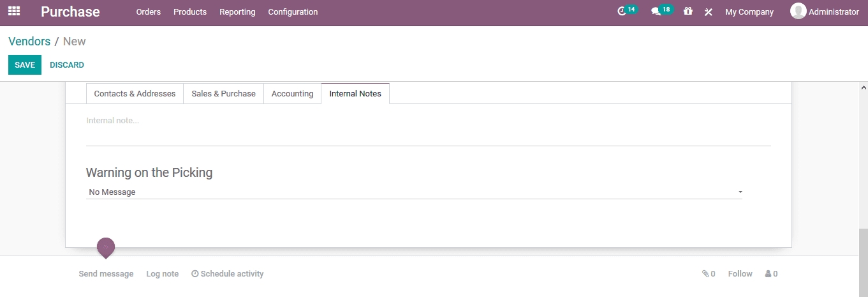The height and width of the screenshot is (297, 868).
Task: Open the conversations chat icon with 18 badge
Action: click(656, 11)
